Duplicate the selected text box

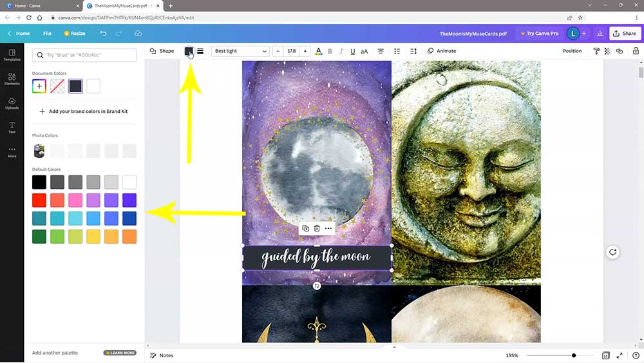pyautogui.click(x=305, y=228)
